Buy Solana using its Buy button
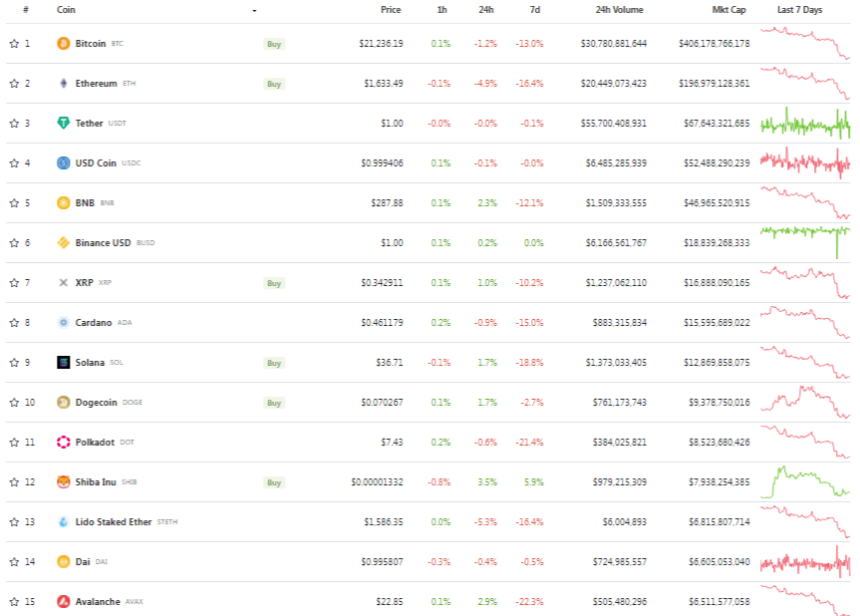The height and width of the screenshot is (616, 860). 274,363
